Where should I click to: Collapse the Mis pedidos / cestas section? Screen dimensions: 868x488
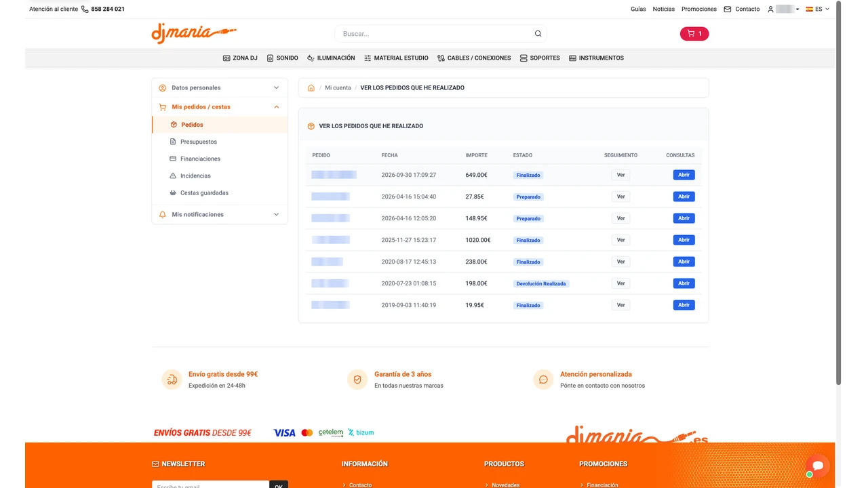click(x=220, y=106)
